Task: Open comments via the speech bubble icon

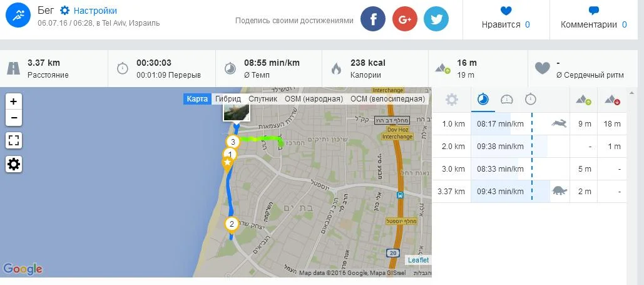Action: 593,10
